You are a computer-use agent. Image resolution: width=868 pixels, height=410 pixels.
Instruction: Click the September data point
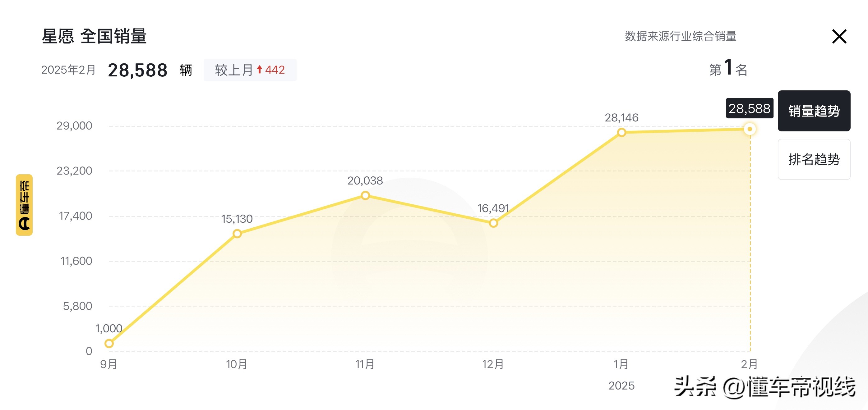tap(109, 343)
